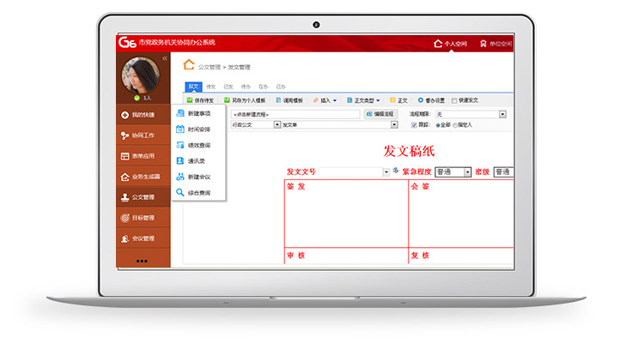Open 公文管理 in the left sidebar
The width and height of the screenshot is (644, 355).
coord(143,196)
